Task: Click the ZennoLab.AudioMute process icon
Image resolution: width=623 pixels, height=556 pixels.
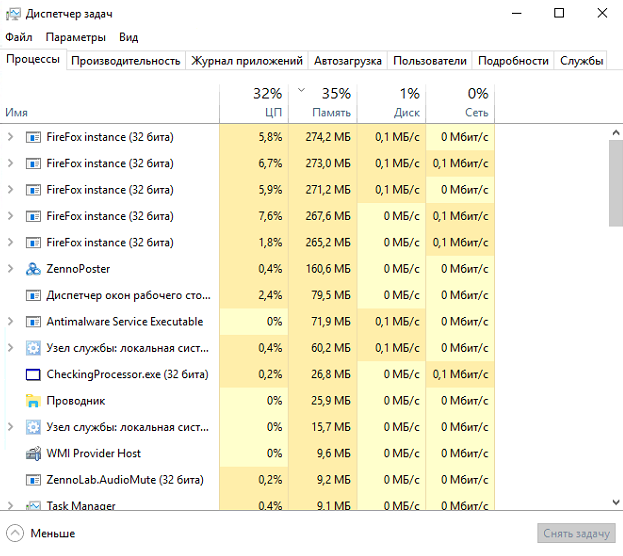Action: click(34, 480)
